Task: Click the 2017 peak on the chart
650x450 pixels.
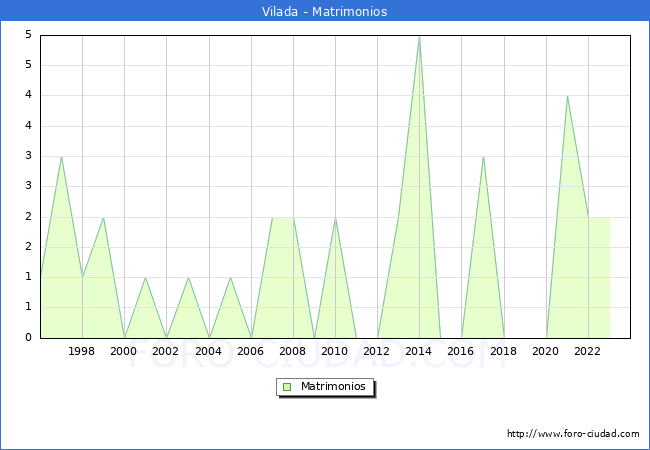Action: click(x=483, y=157)
